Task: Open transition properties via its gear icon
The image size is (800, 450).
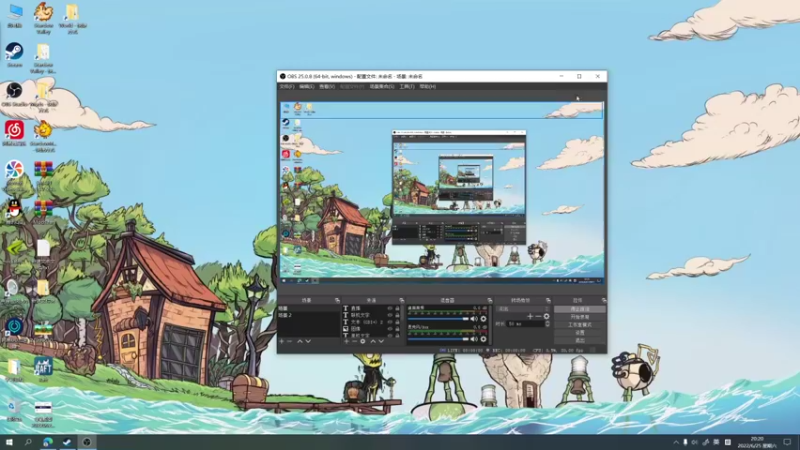Action: 546,316
